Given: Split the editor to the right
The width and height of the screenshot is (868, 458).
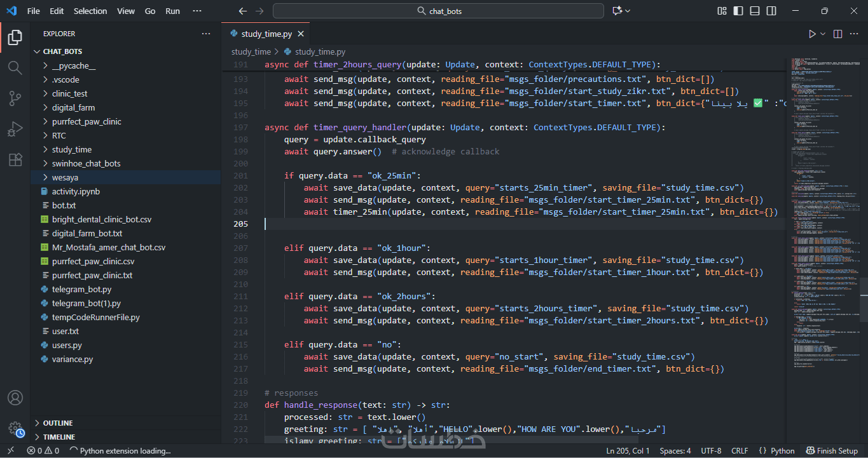Looking at the screenshot, I should pos(837,34).
